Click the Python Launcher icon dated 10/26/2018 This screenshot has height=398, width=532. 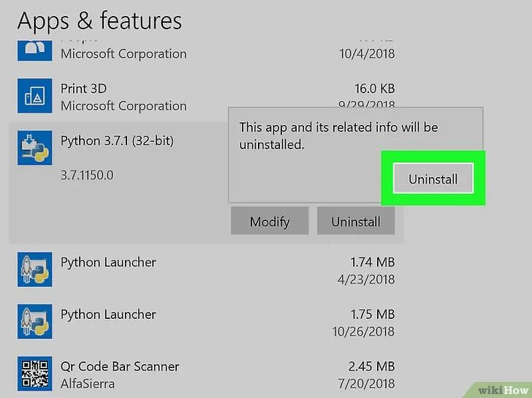point(34,321)
